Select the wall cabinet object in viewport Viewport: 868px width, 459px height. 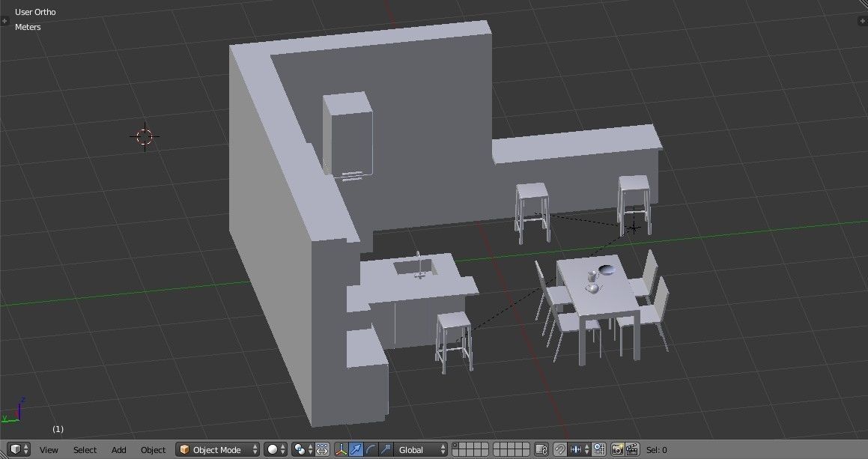tap(347, 137)
